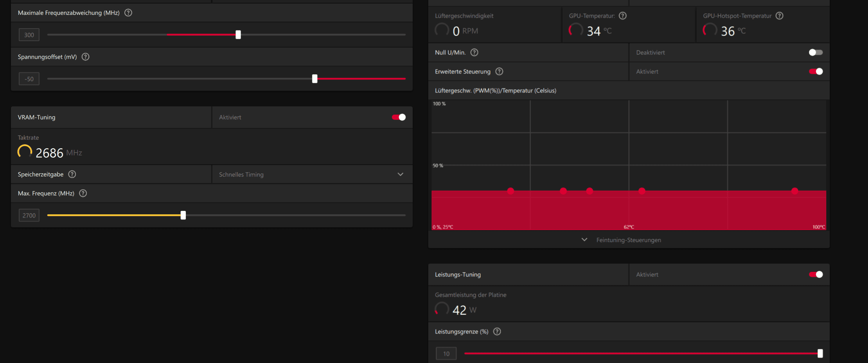Select the rightmost fan curve point
This screenshot has width=868, height=363.
[x=795, y=191]
